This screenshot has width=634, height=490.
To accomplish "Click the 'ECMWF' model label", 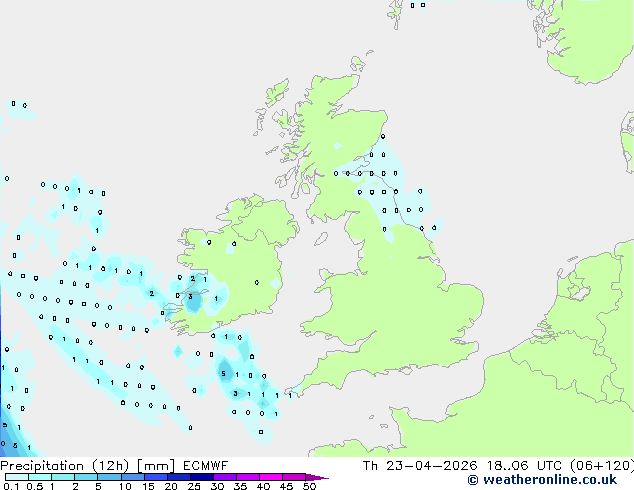I will (x=205, y=466).
